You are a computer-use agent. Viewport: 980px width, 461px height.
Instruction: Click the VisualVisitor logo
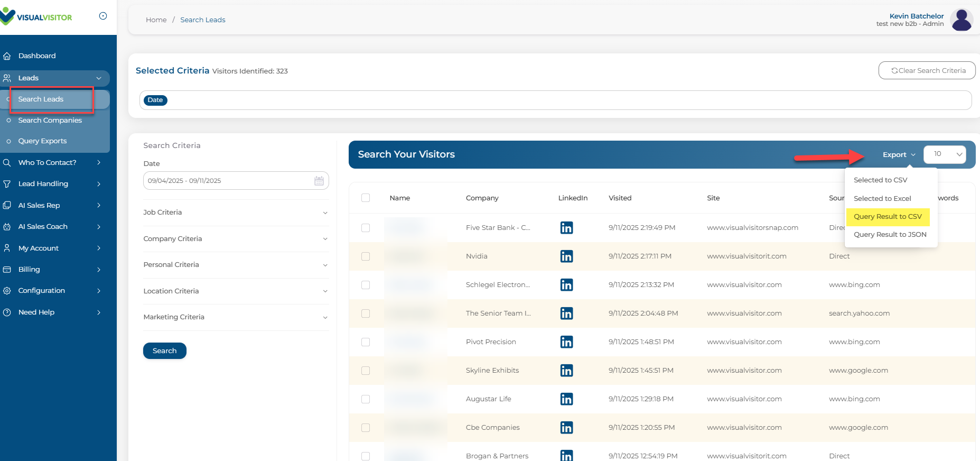pyautogui.click(x=36, y=17)
